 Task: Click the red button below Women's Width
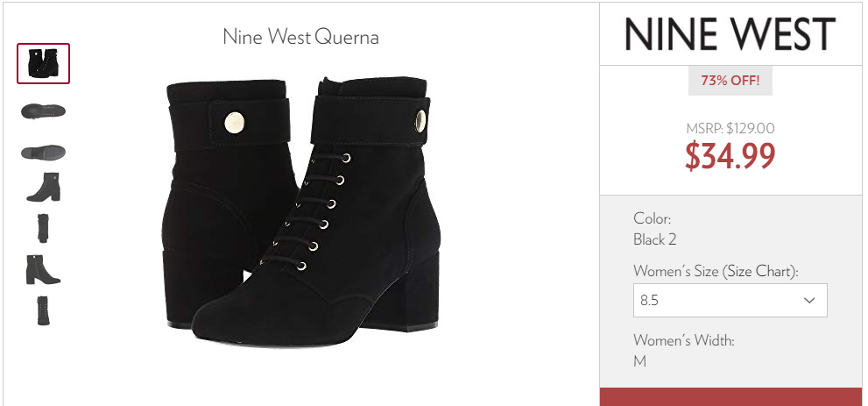coord(730,396)
